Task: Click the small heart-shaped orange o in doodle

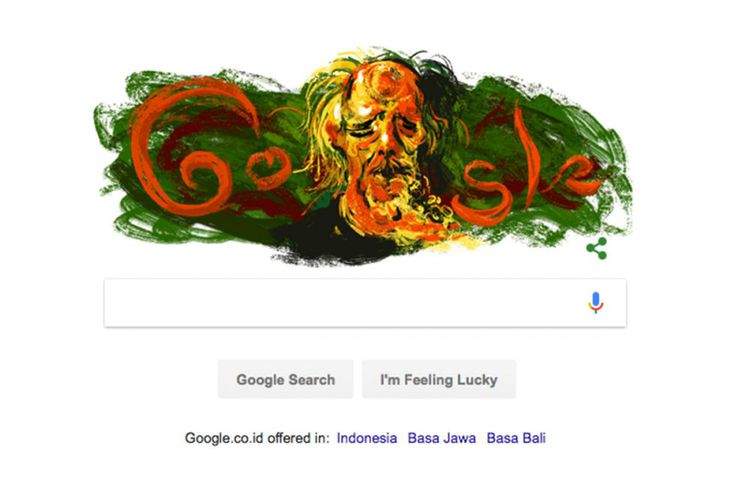Action: tap(269, 167)
